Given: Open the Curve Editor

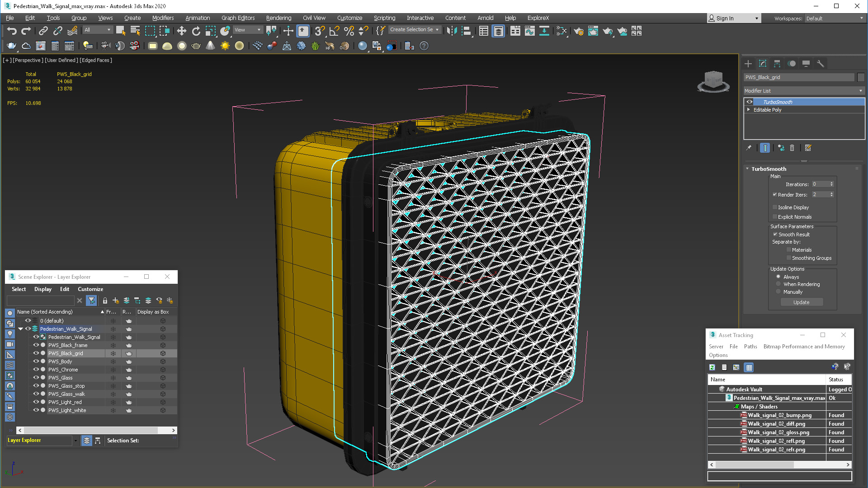Looking at the screenshot, I should 530,31.
